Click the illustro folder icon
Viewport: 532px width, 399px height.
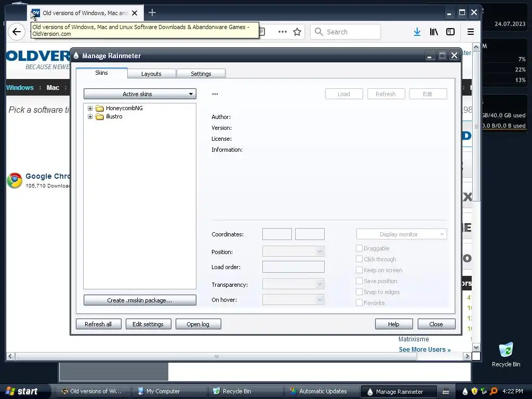pos(99,117)
